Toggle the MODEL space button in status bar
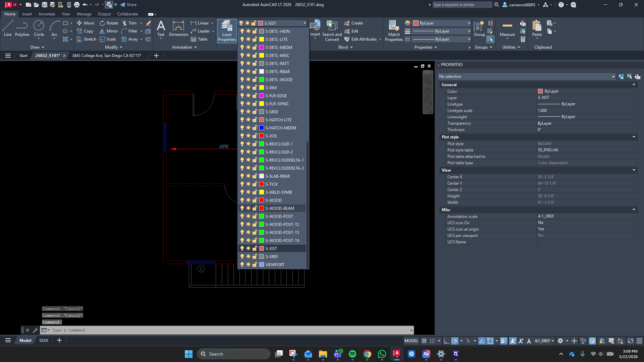This screenshot has width=644, height=362. tap(411, 341)
